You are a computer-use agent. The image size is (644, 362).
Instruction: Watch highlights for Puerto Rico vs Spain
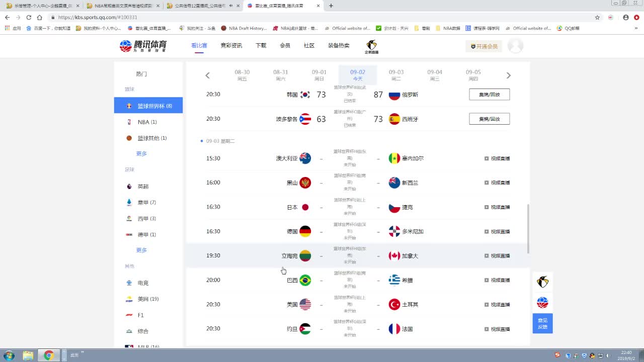tap(489, 119)
